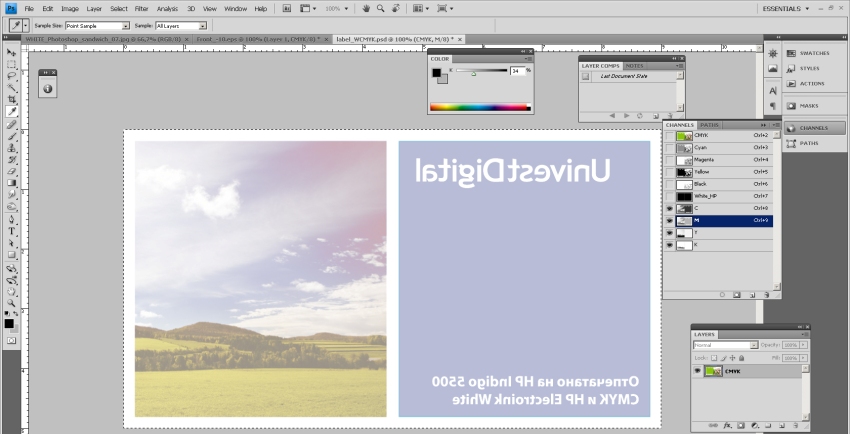Open the Essentials workspace dropdown

coord(785,9)
